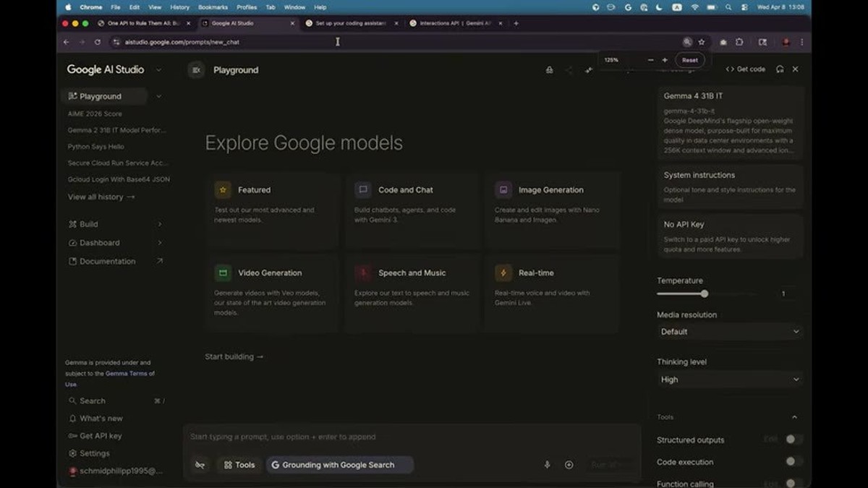The width and height of the screenshot is (868, 488).
Task: Click the temporary chat icon in Playground header
Action: [x=550, y=70]
